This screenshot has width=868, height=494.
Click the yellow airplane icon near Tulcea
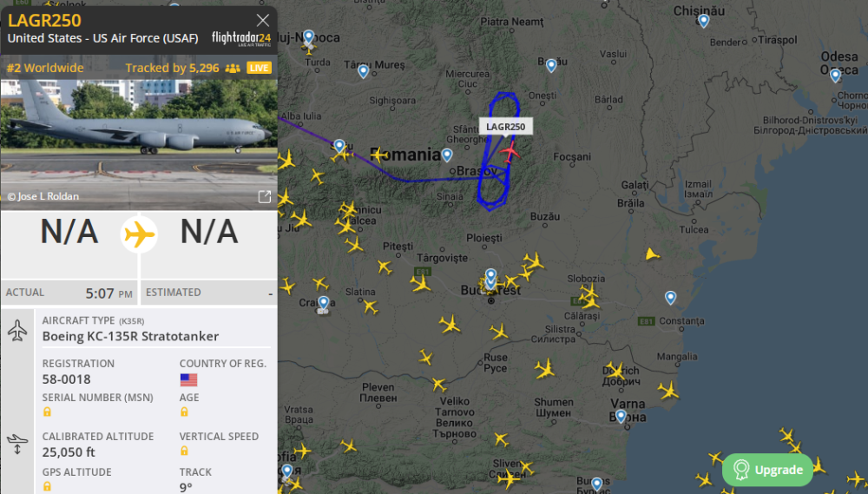click(652, 254)
